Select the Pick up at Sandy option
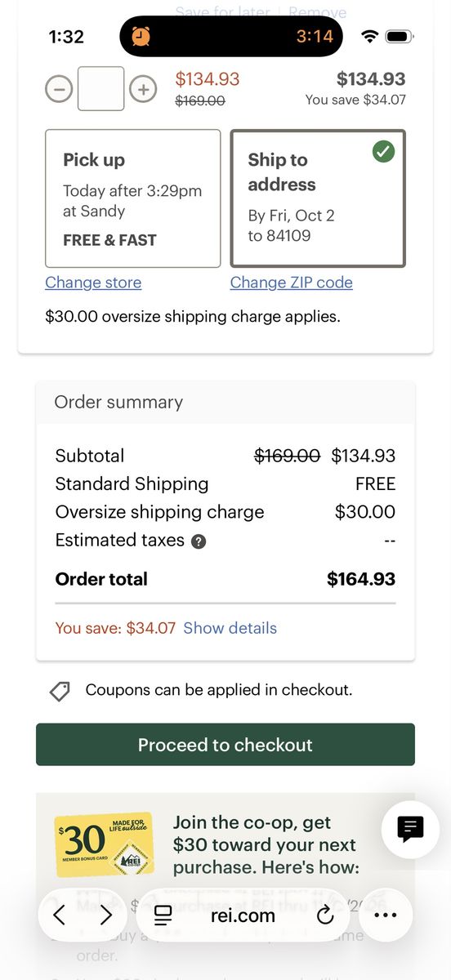This screenshot has height=980, width=451. coord(133,198)
